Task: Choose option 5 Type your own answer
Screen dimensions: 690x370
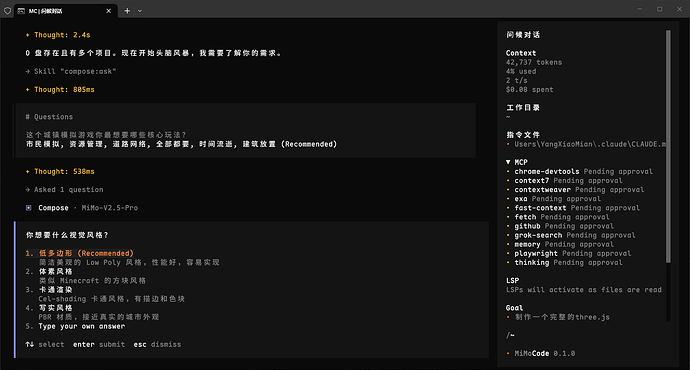Action: 75,326
